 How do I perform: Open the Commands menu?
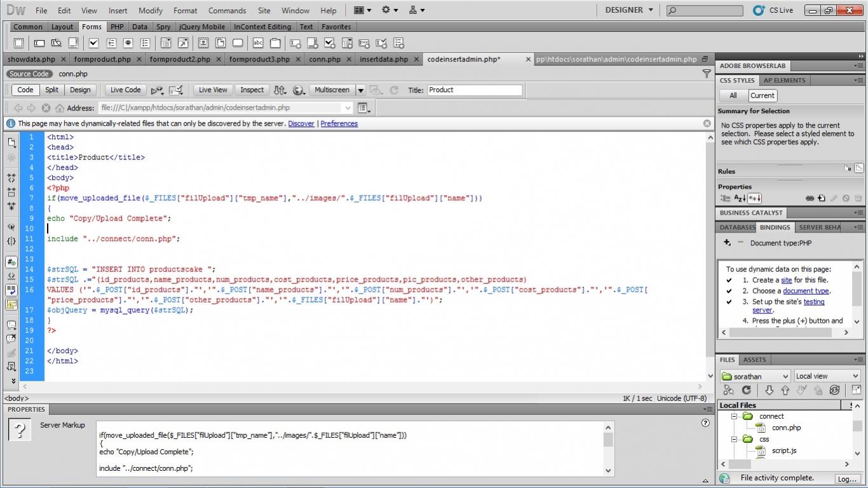click(x=227, y=11)
